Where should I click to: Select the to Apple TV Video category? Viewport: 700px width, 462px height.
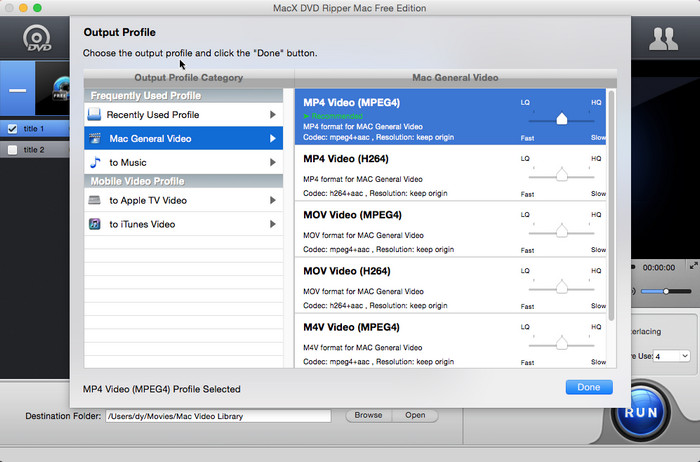pos(183,200)
